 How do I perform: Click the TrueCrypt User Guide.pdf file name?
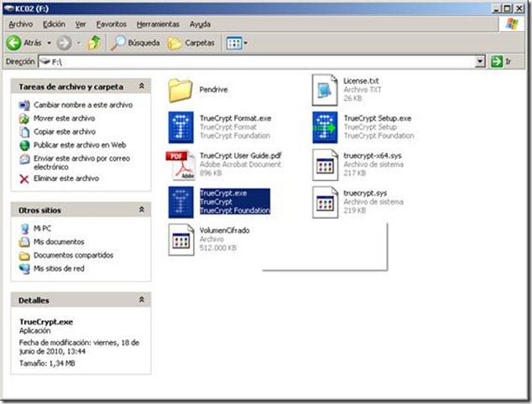[x=241, y=156]
